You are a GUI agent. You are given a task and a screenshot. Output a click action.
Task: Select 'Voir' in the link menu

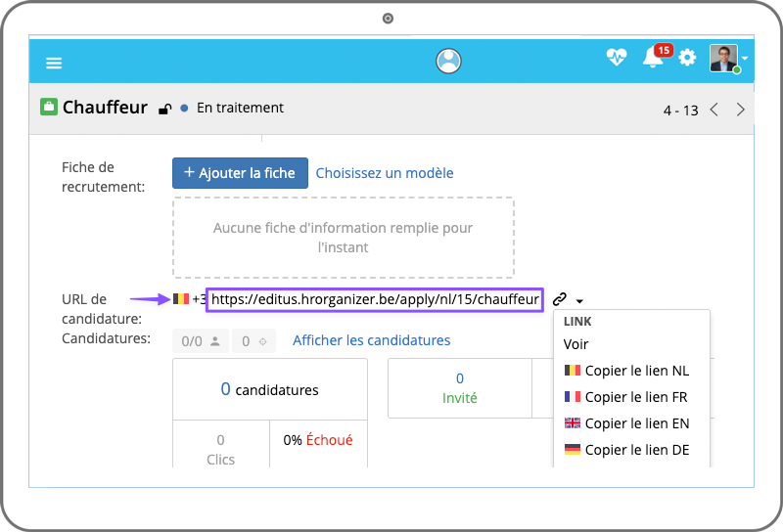pyautogui.click(x=576, y=344)
